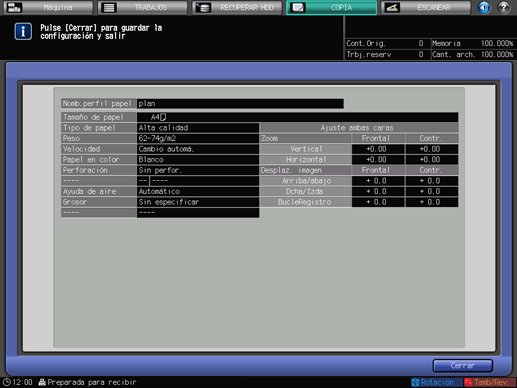Click the 'Cambio automá.' speed value
517x388 pixels.
coord(198,149)
